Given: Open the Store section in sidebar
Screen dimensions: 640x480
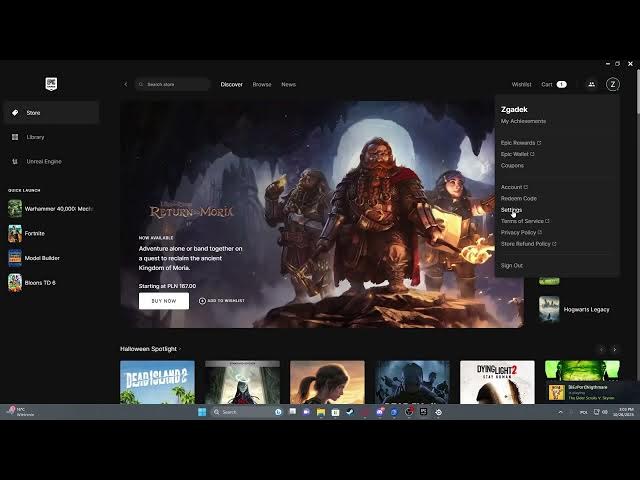Looking at the screenshot, I should pyautogui.click(x=51, y=113).
